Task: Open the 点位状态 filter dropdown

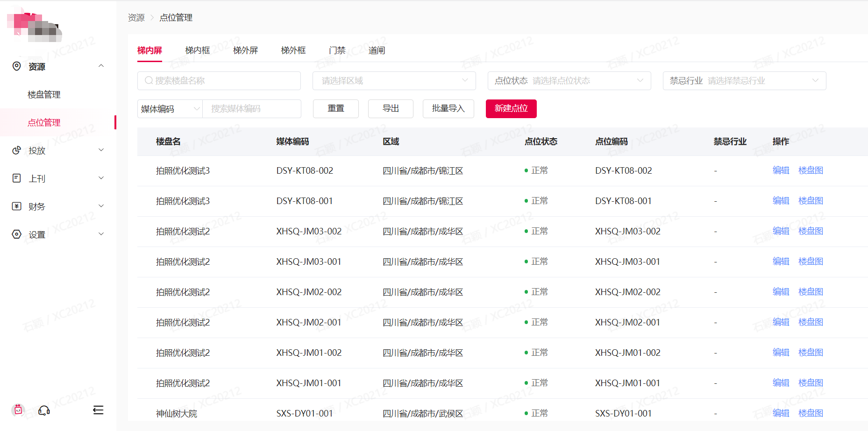Action: [x=569, y=81]
